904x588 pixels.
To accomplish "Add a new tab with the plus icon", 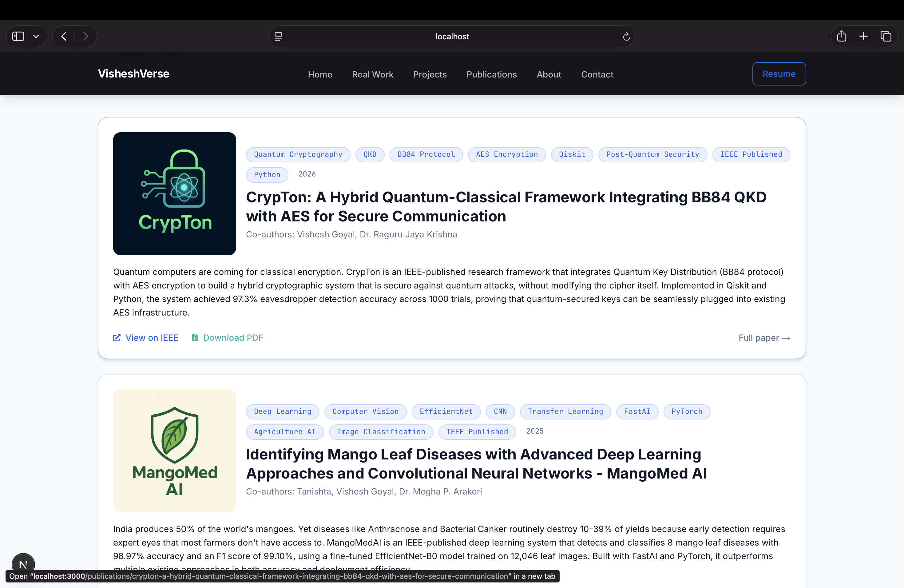I will point(863,37).
